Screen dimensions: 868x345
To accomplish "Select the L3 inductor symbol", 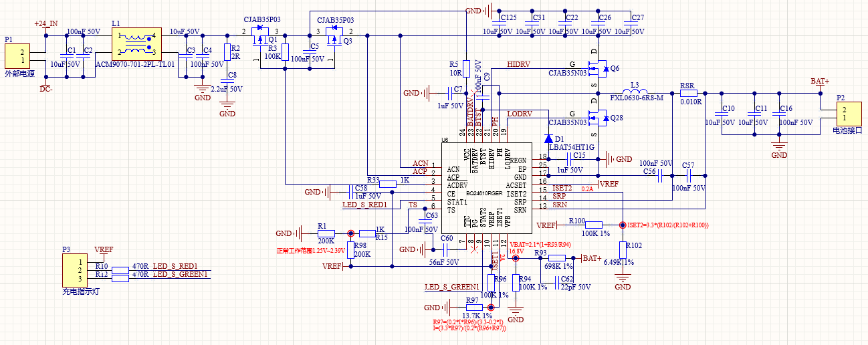I will [638, 93].
